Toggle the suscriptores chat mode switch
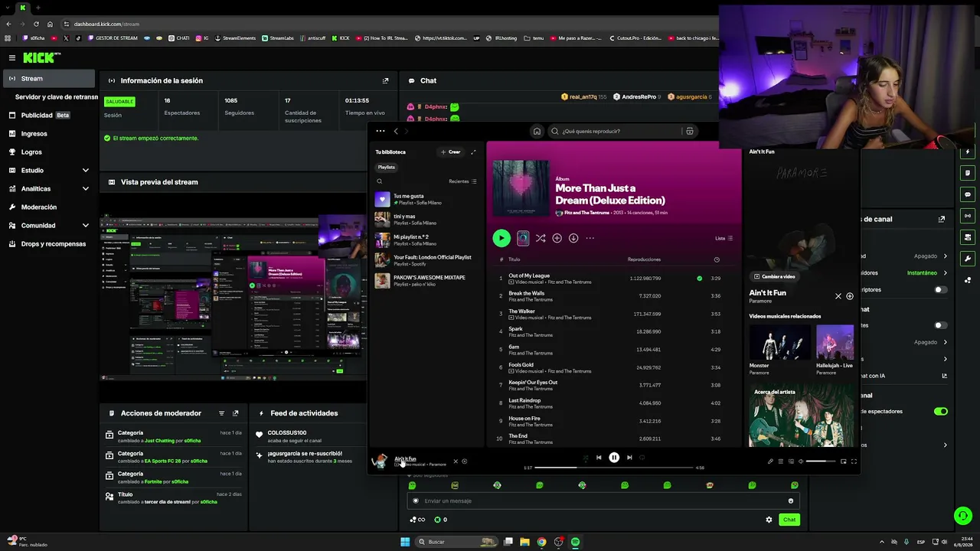980x551 pixels. 941,290
